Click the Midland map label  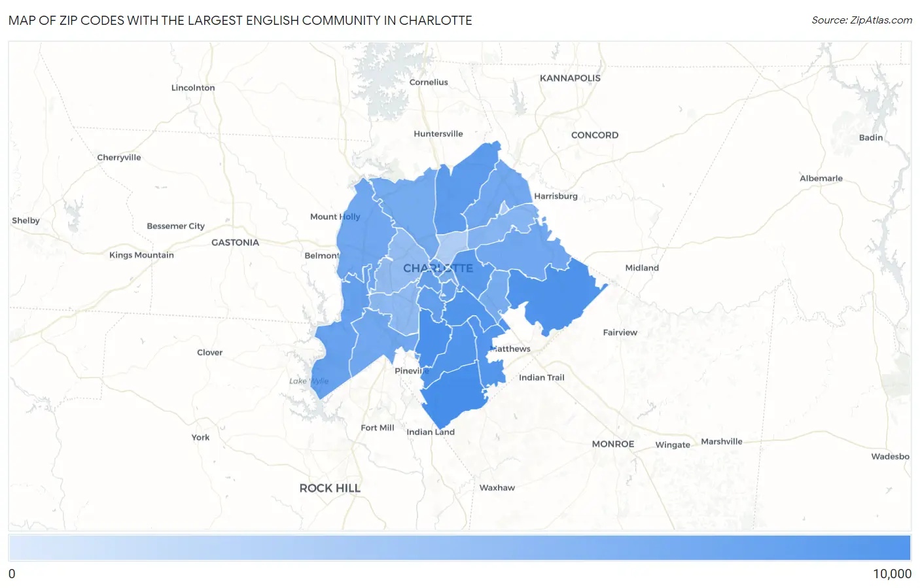(642, 268)
